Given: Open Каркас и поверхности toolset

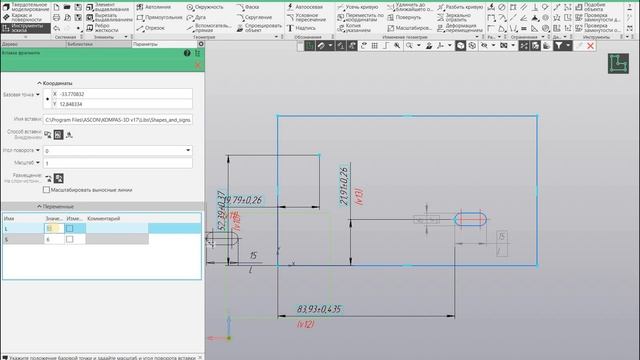Looking at the screenshot, I should [x=26, y=17].
